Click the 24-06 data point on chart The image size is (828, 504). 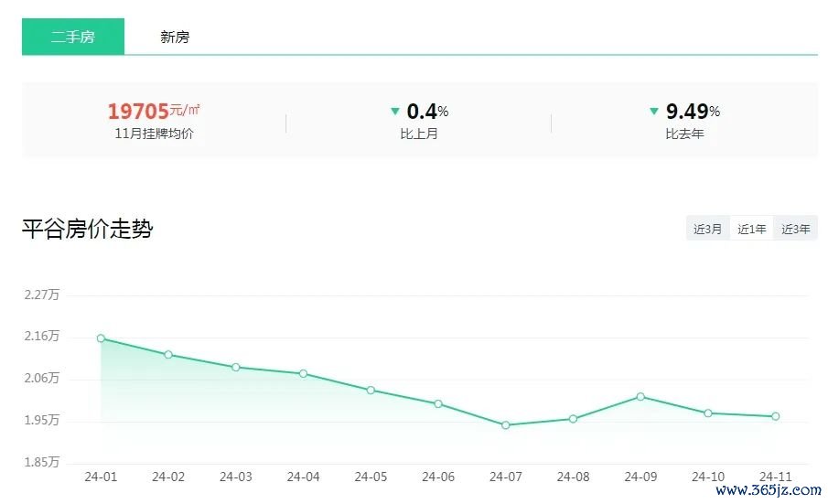pos(438,404)
